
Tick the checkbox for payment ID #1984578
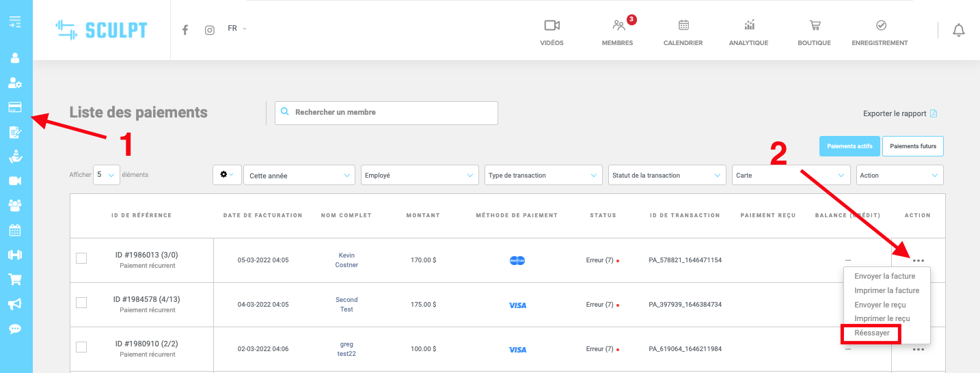[x=81, y=303]
